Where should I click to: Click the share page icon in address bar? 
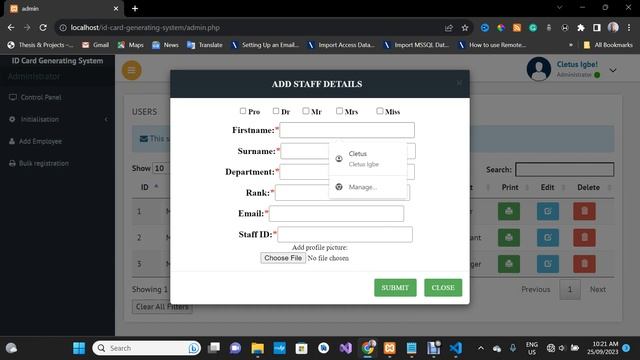coord(449,28)
